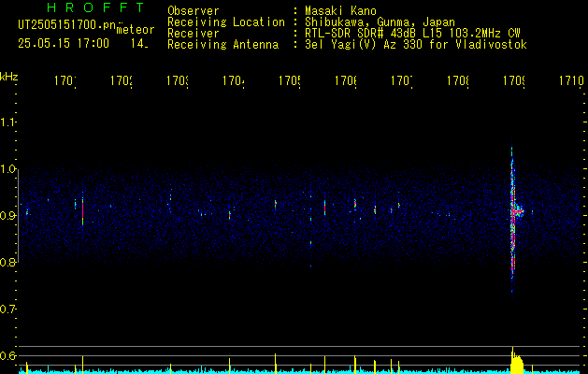Click the "Receiving Antenna" label

pos(222,45)
